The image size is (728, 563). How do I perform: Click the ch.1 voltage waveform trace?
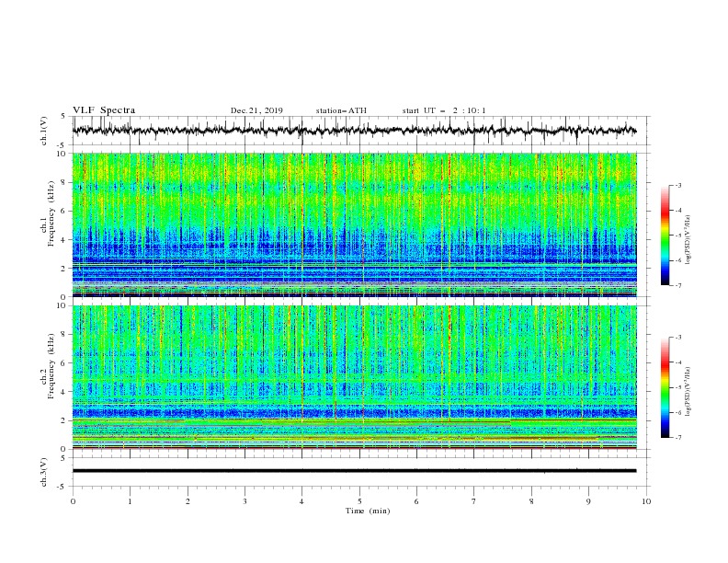point(354,131)
